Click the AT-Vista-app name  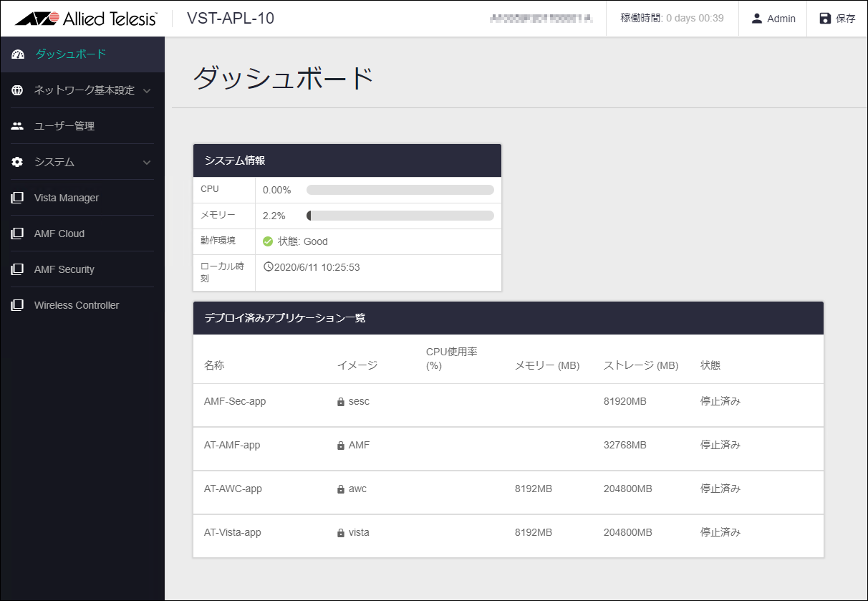(x=233, y=532)
